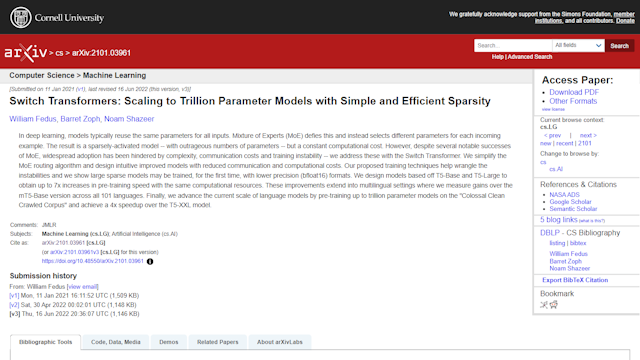The width and height of the screenshot is (640, 360).
Task: Bookmark paper with BibSonomy icon
Action: pos(544,304)
